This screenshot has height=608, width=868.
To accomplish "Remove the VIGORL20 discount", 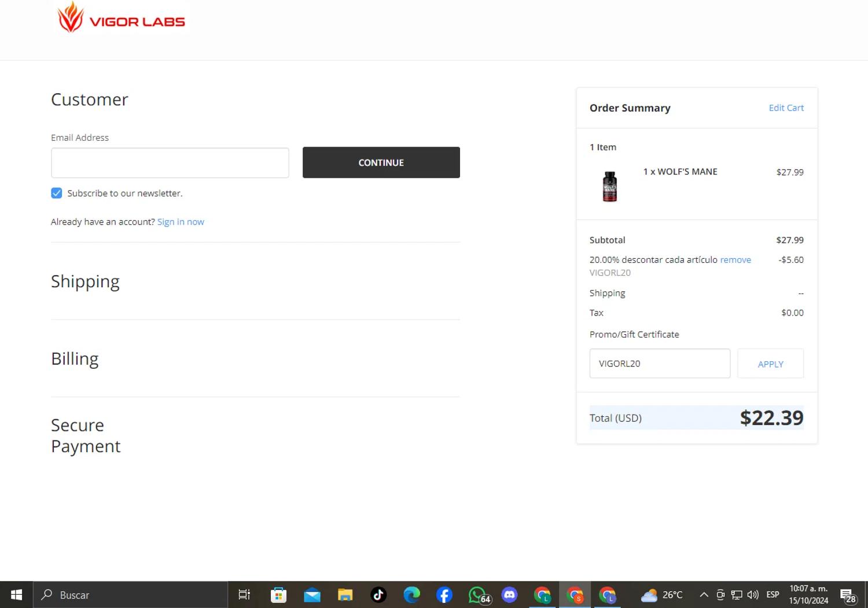I will point(735,260).
